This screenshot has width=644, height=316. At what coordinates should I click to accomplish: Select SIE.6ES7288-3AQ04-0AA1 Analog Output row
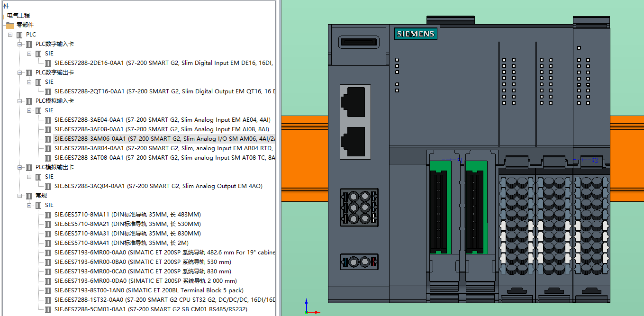pyautogui.click(x=158, y=186)
